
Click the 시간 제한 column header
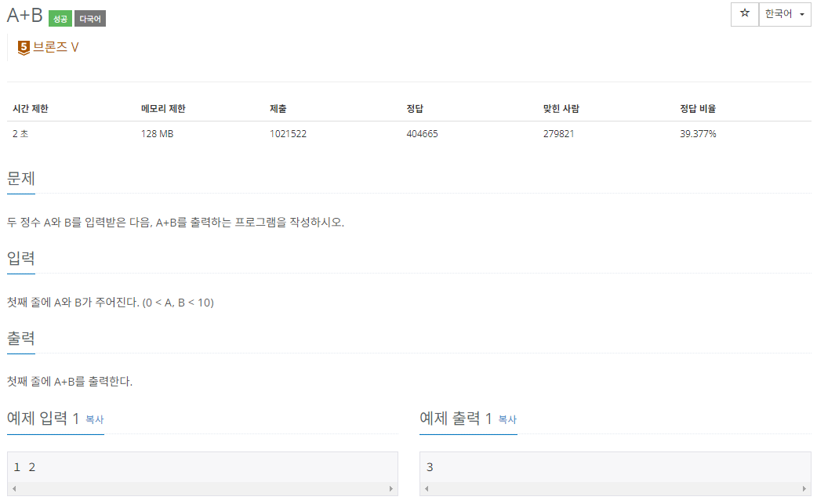[x=31, y=108]
